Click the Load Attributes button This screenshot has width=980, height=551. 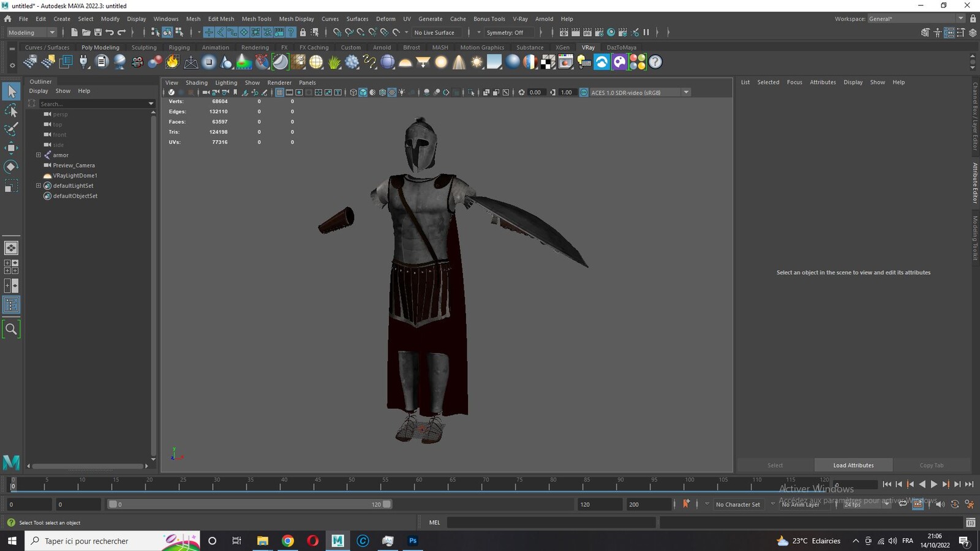coord(853,465)
